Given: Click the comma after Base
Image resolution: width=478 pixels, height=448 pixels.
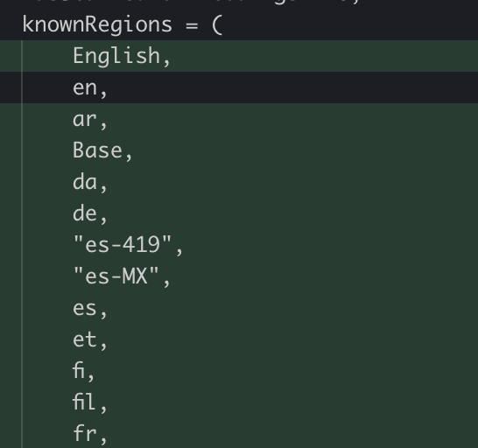Looking at the screenshot, I should [129, 157].
